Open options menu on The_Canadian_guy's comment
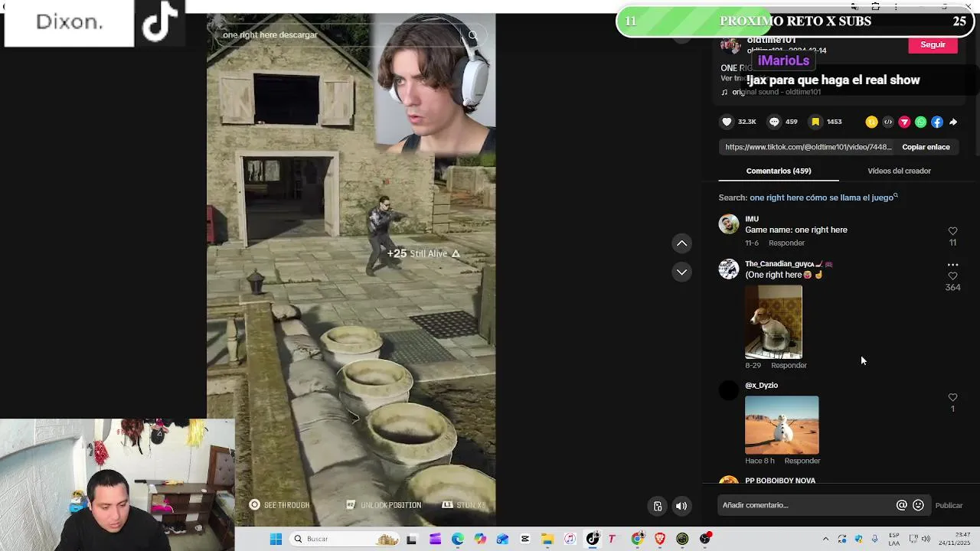 coord(952,265)
